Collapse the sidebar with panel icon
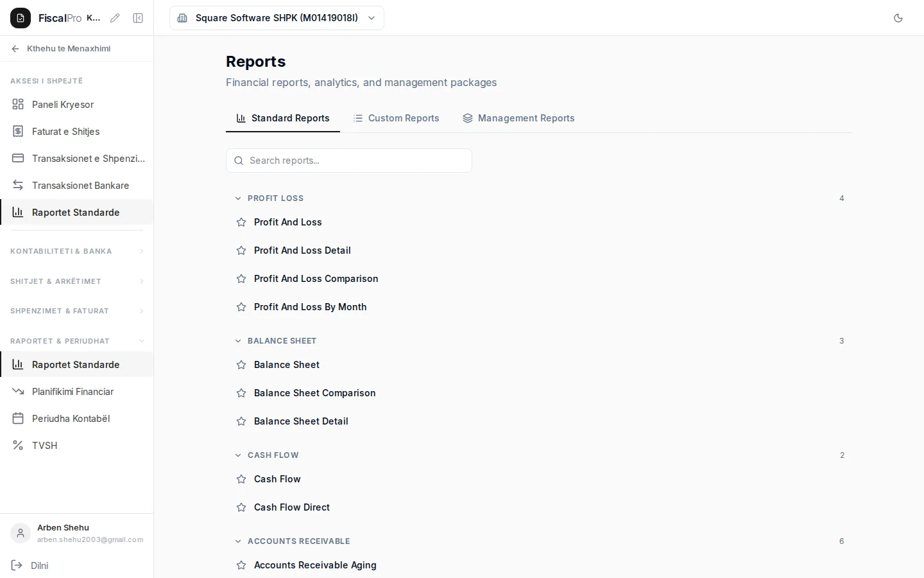The image size is (924, 578). [138, 18]
